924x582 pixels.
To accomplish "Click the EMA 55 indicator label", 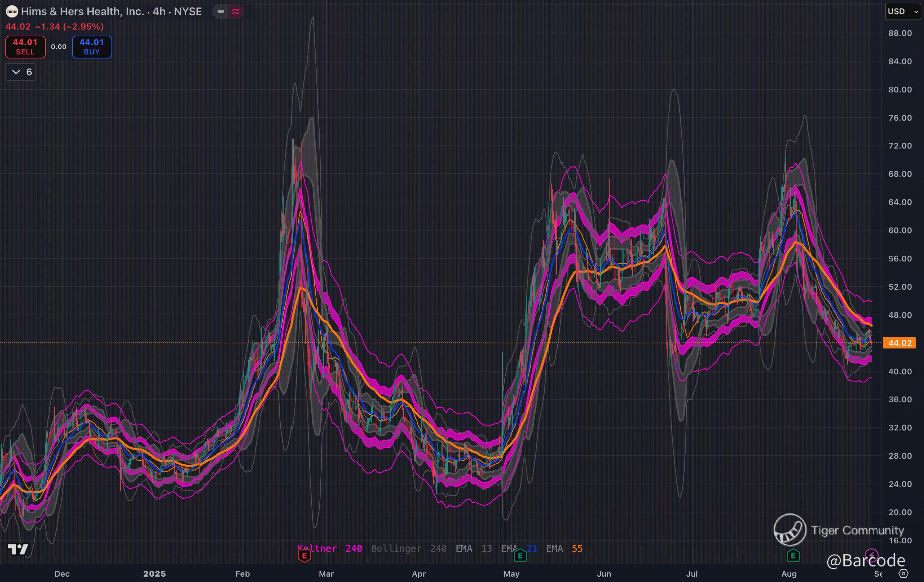I will pyautogui.click(x=564, y=549).
